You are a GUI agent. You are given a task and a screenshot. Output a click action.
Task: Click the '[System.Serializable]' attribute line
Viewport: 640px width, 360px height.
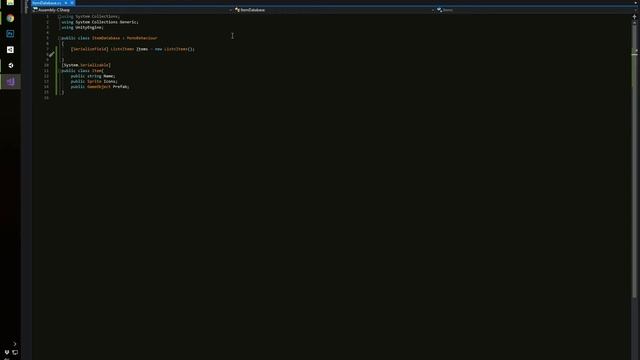pyautogui.click(x=86, y=65)
